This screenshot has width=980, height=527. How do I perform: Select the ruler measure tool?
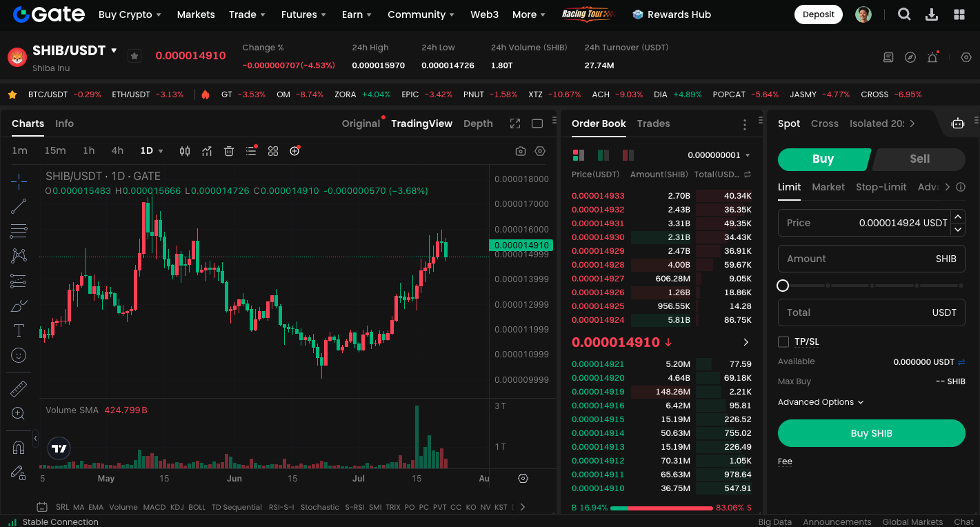pos(19,388)
